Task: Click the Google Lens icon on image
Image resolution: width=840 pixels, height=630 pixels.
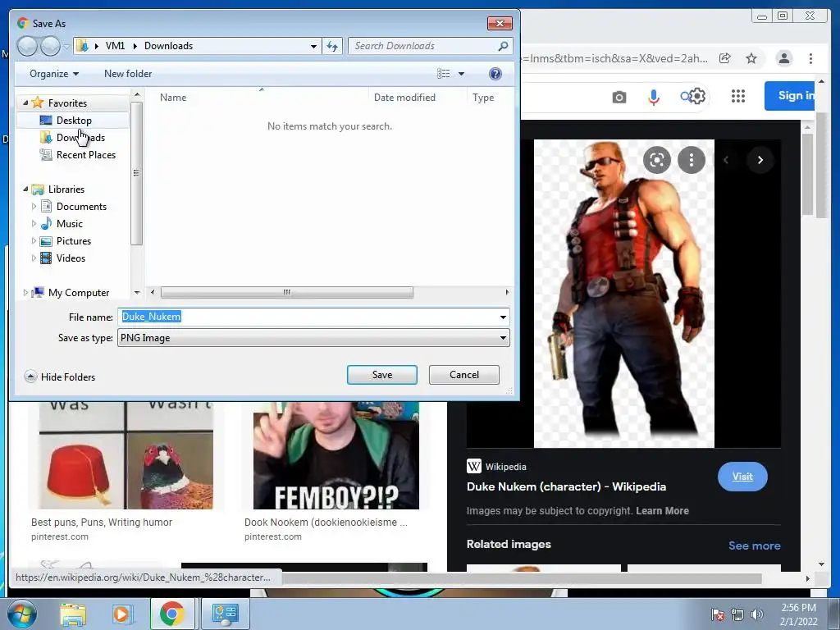Action: pyautogui.click(x=657, y=160)
